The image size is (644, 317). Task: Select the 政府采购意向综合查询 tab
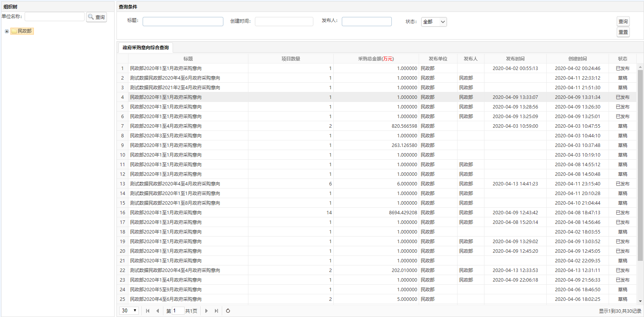[x=146, y=48]
